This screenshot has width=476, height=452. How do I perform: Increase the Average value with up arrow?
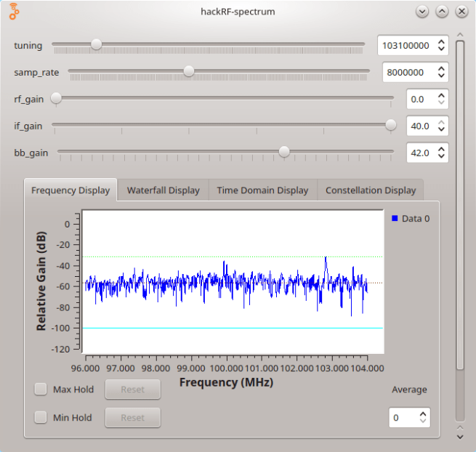pos(422,413)
